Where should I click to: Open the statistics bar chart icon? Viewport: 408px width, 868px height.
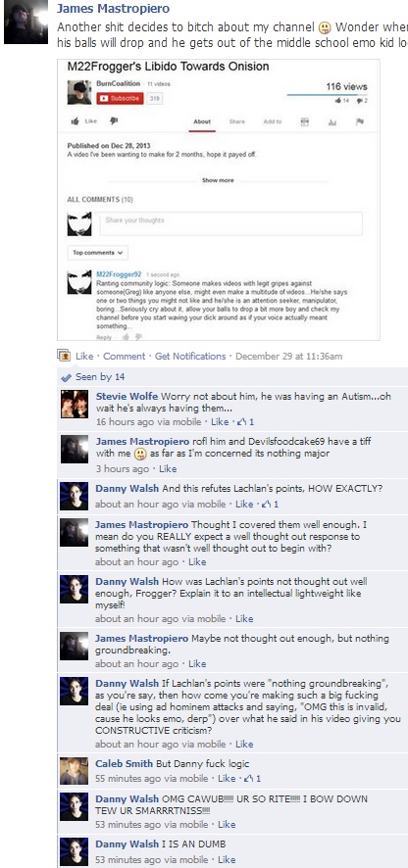click(x=332, y=121)
